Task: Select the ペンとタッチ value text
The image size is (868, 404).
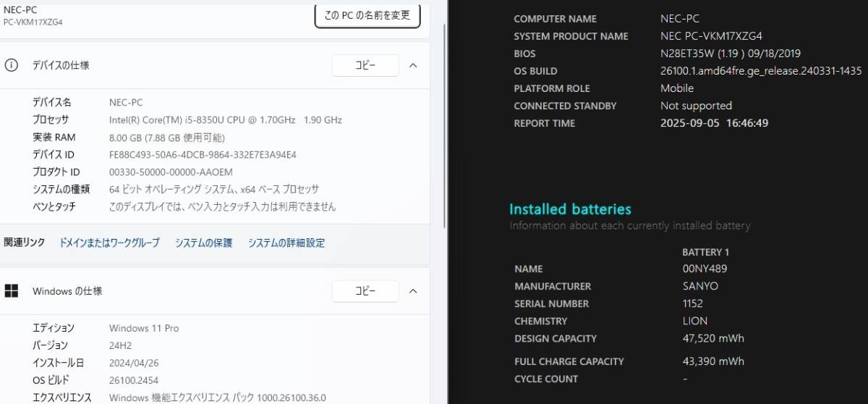Action: [x=223, y=207]
